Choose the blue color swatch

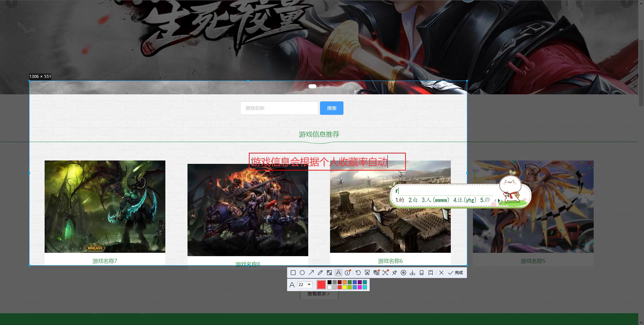click(x=355, y=282)
